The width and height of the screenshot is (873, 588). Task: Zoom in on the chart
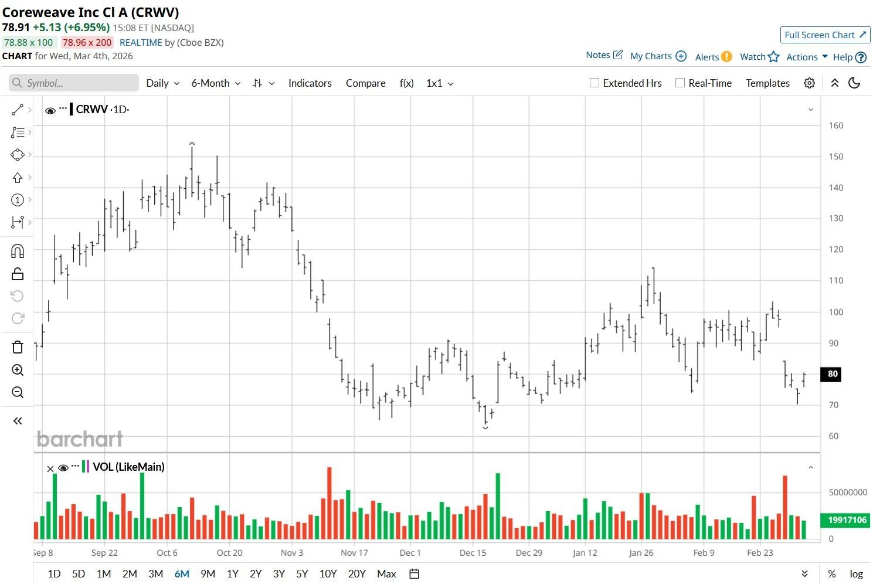[x=18, y=370]
